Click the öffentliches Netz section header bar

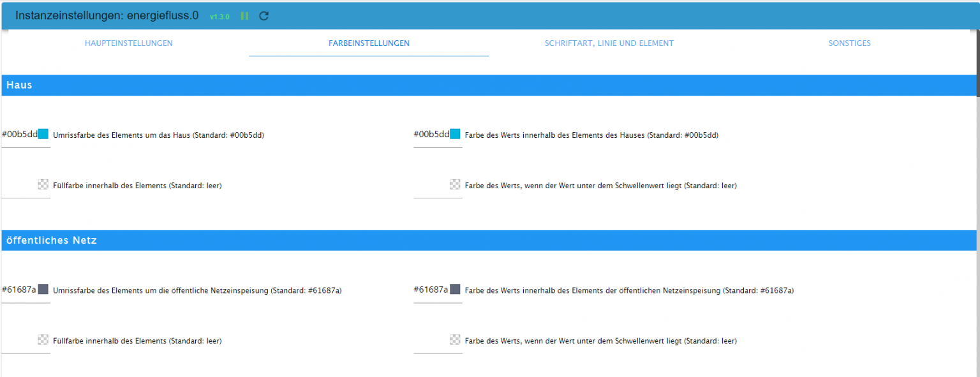pos(255,240)
